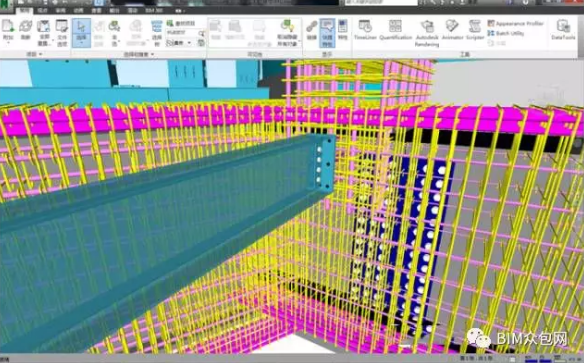The height and width of the screenshot is (363, 584).
Task: Click the Select All (全选) icon
Action: [114, 26]
